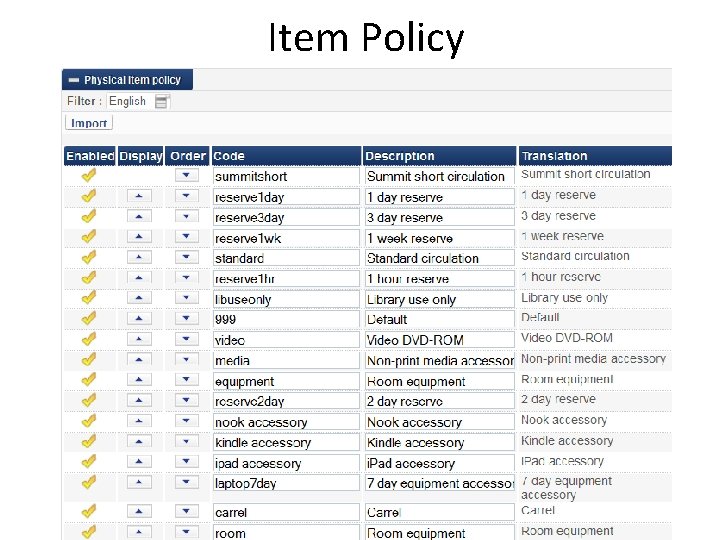720x540 pixels.
Task: Edit the Summit short circulation description field
Action: 440,176
